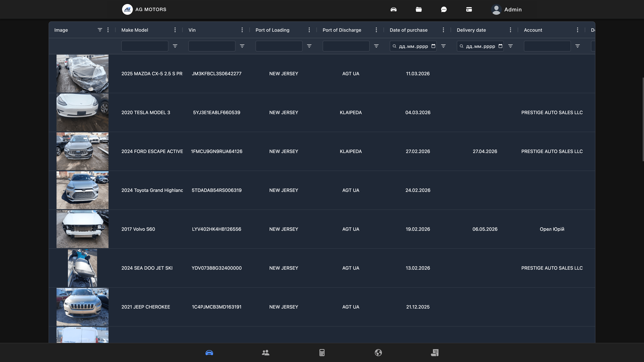This screenshot has height=362, width=644.
Task: Open filter operator for Delivery date
Action: (511, 46)
